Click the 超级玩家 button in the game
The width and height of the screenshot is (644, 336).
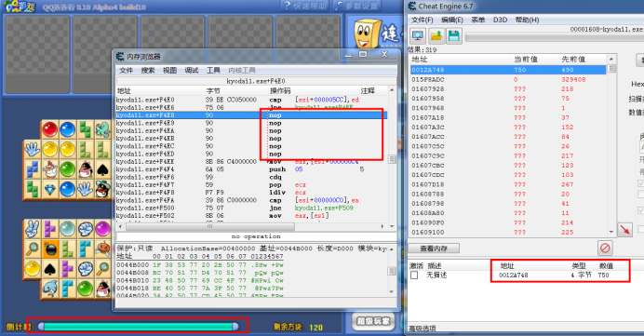373,321
